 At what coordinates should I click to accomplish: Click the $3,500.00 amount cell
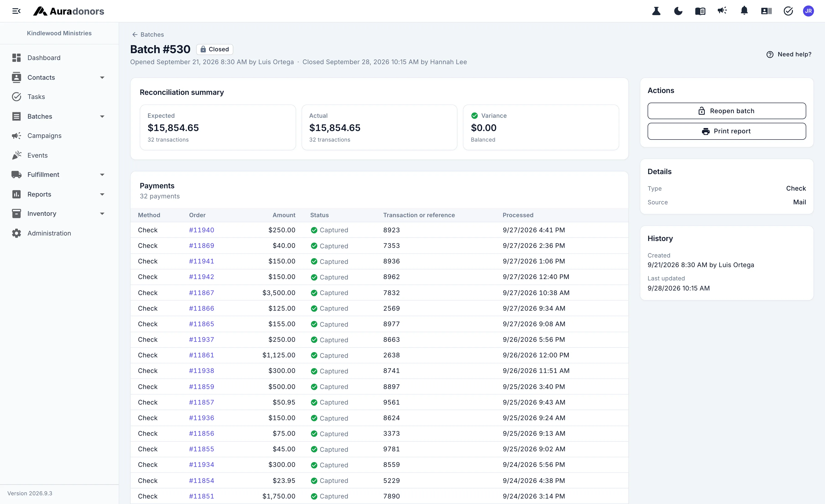(279, 293)
